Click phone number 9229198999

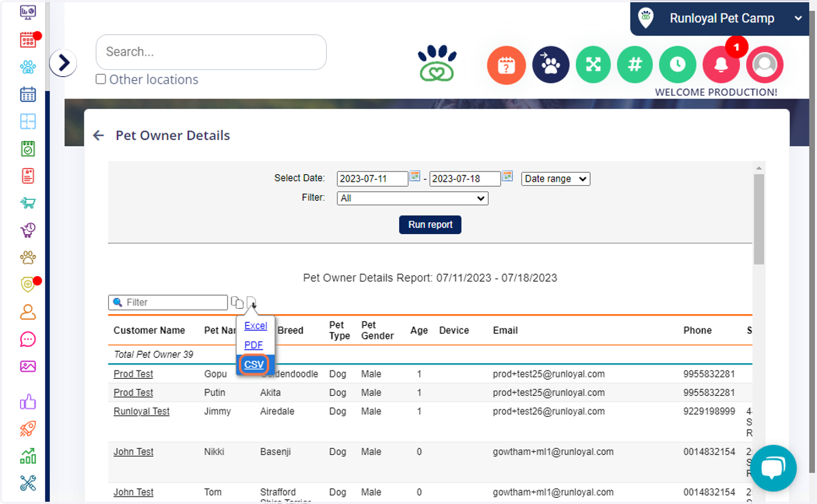[x=709, y=411]
